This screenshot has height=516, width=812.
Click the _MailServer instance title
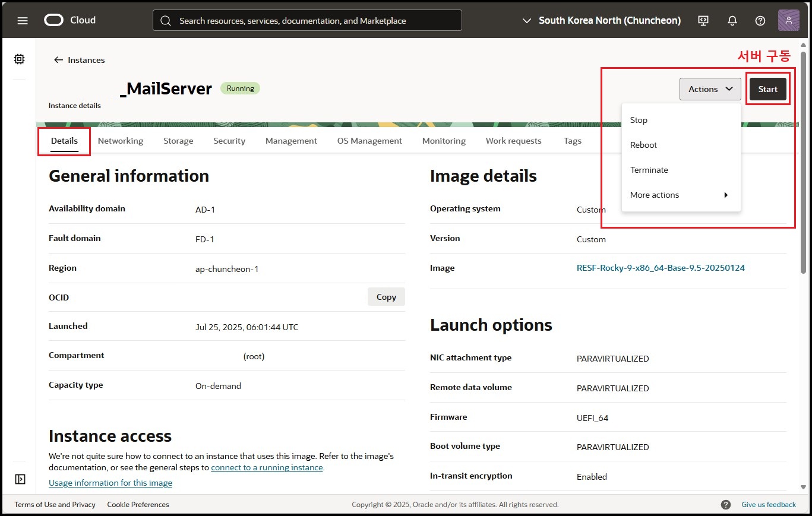[166, 88]
